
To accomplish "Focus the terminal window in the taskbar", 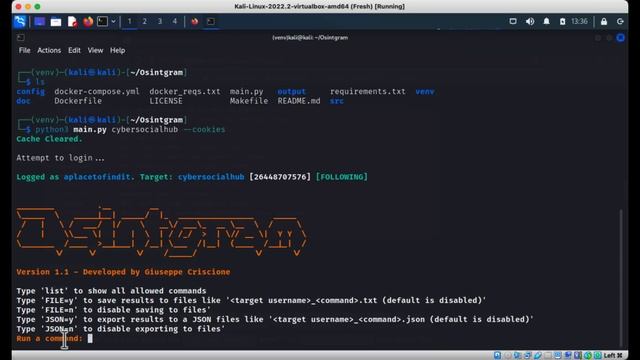I will tap(211, 21).
